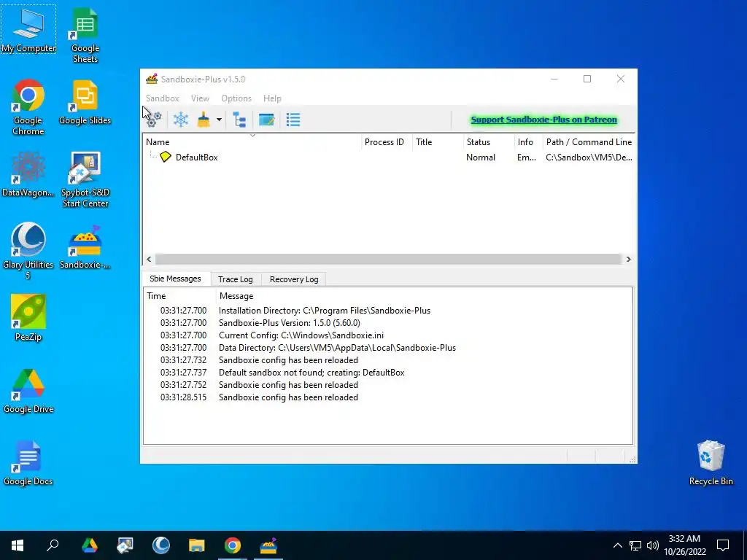Screen dimensions: 747x560
Task: Click the snowflake suspend-all toolbar icon
Action: tap(181, 120)
